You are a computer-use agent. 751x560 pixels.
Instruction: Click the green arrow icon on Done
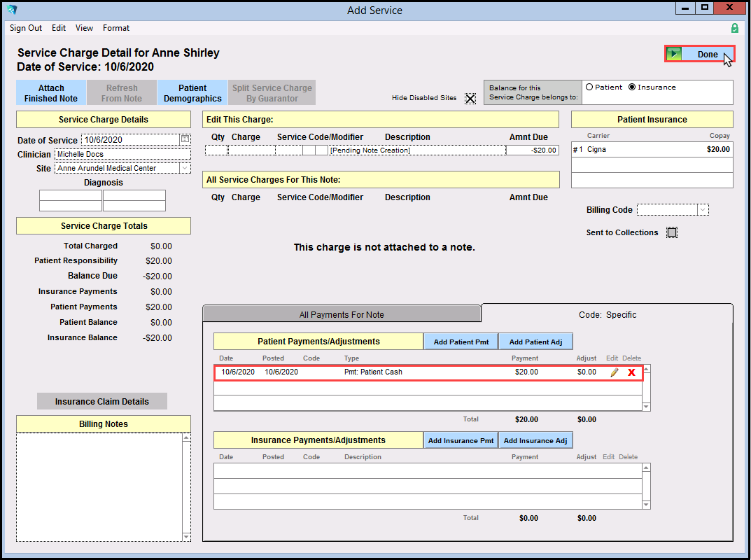(674, 54)
